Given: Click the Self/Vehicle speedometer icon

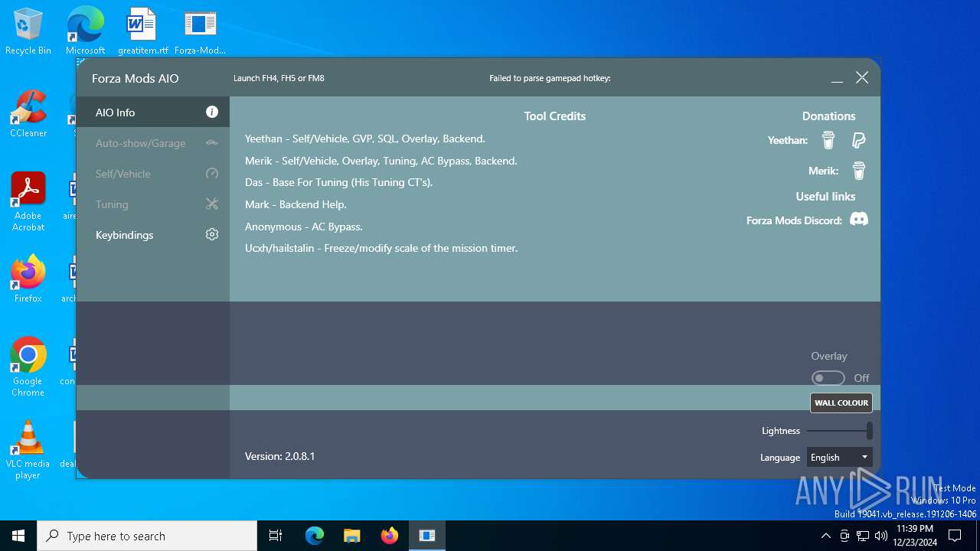Looking at the screenshot, I should coord(212,174).
